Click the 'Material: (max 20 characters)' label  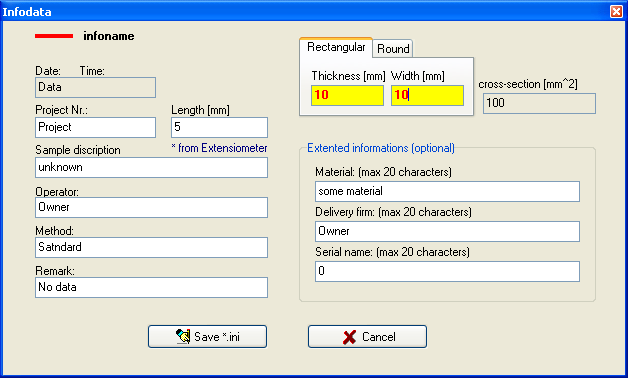[x=383, y=172]
